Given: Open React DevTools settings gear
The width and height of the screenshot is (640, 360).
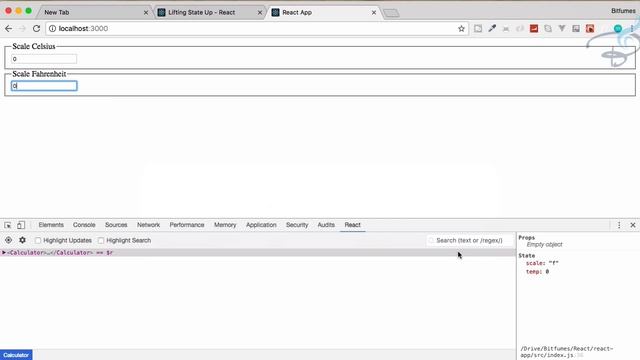Looking at the screenshot, I should pos(22,240).
